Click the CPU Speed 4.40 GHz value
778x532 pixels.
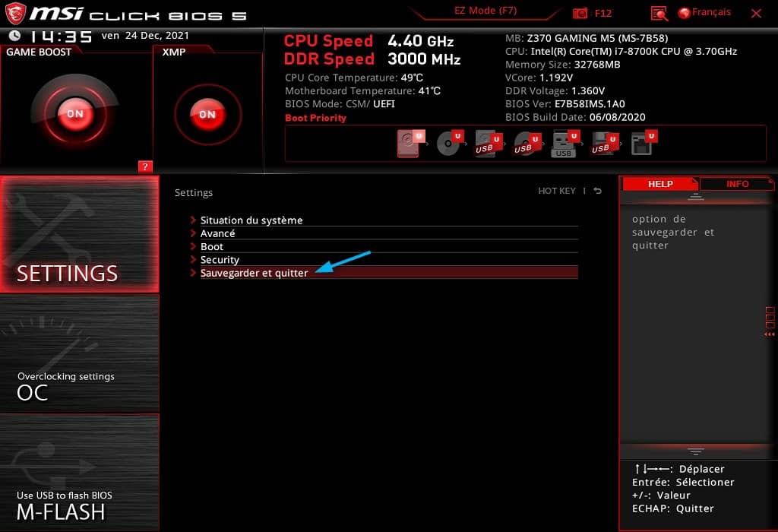421,41
